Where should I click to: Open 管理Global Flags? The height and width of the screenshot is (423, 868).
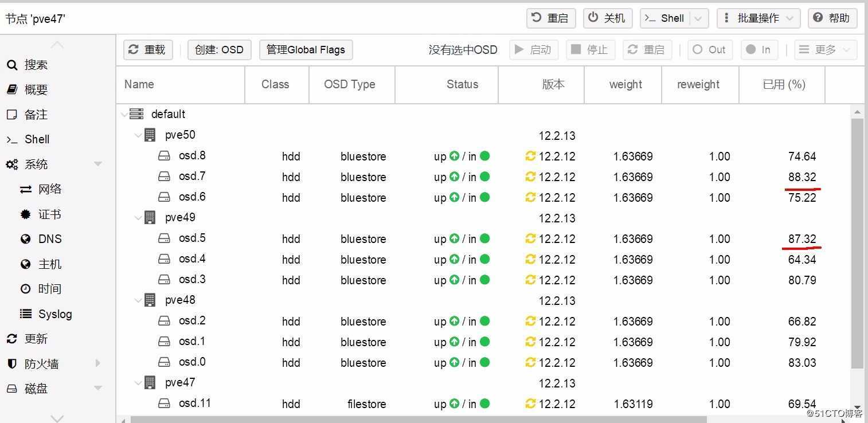(x=306, y=50)
